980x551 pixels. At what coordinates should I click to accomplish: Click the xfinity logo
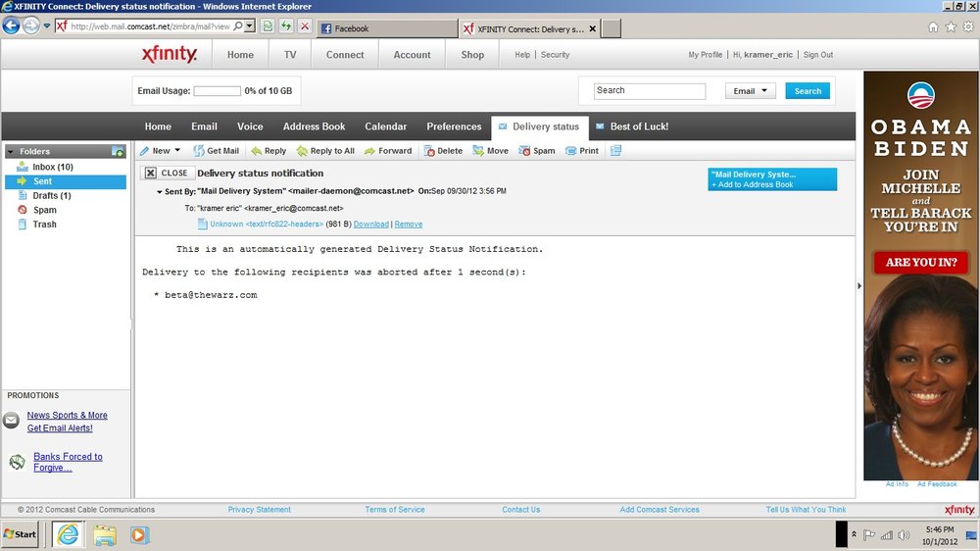(170, 54)
